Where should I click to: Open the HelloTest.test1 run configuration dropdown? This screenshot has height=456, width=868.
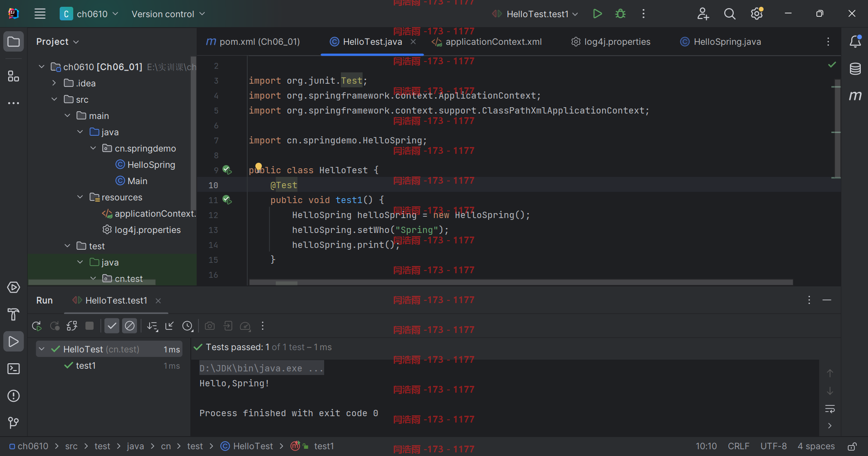[535, 14]
